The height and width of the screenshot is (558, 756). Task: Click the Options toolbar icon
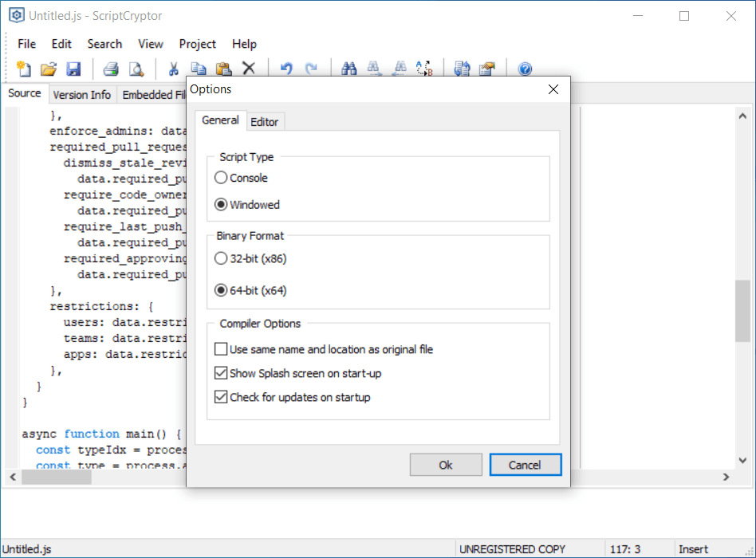pyautogui.click(x=487, y=69)
